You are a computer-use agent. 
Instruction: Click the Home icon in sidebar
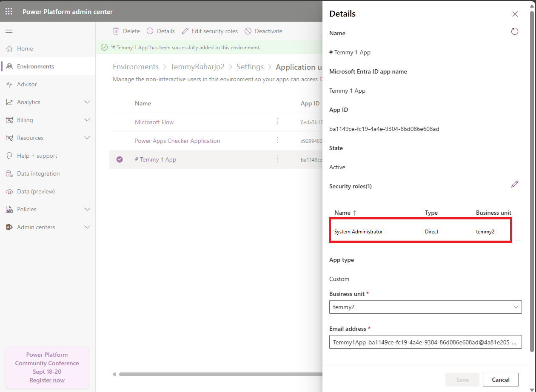coord(9,48)
